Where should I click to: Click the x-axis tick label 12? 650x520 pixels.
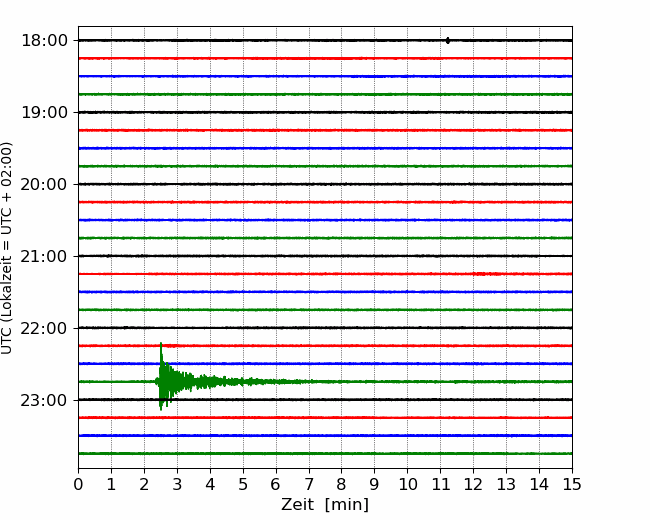(x=473, y=484)
